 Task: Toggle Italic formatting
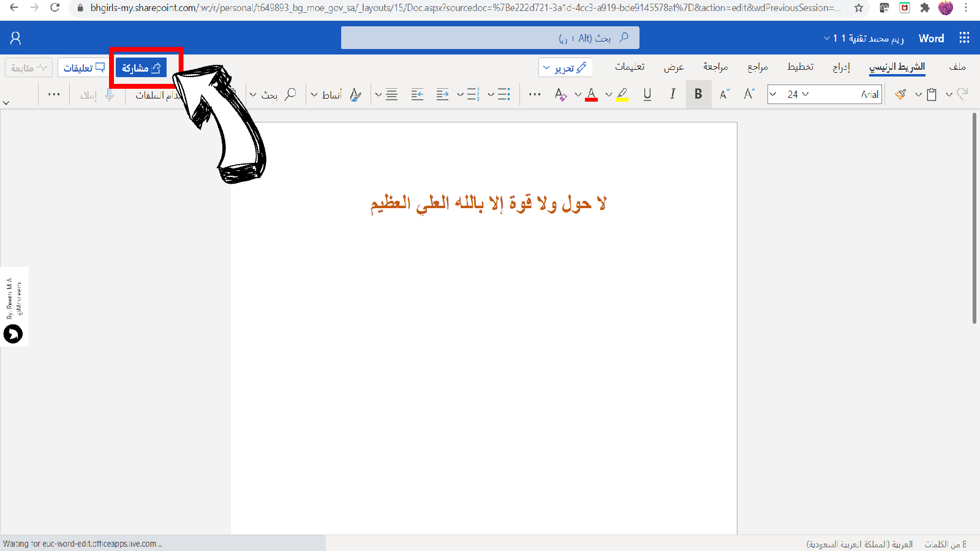click(673, 94)
